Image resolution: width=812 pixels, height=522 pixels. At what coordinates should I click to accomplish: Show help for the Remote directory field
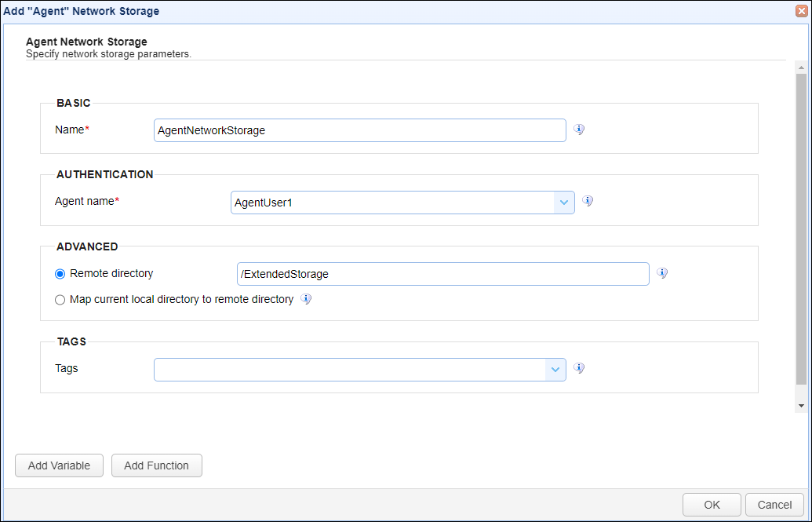(662, 273)
